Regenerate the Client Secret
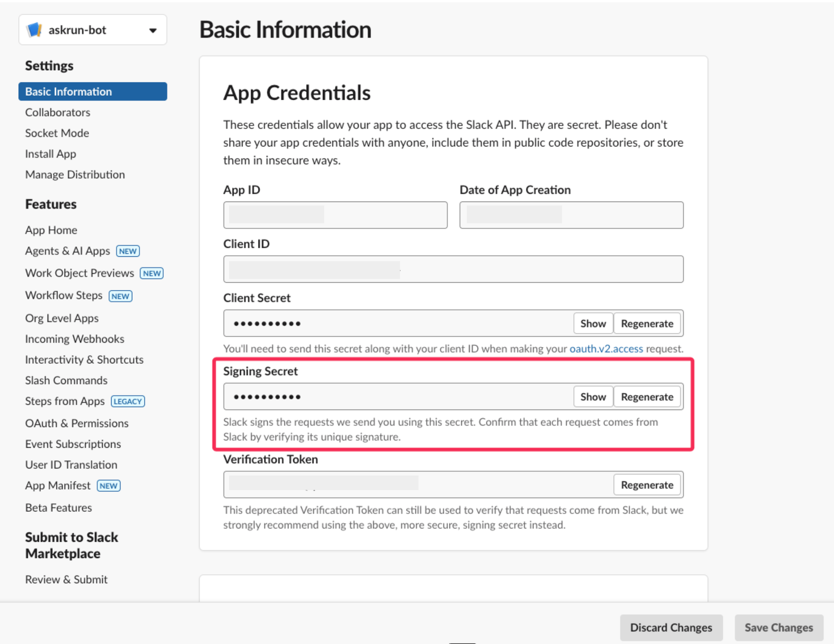Screen dimensions: 834x644 [x=647, y=324]
